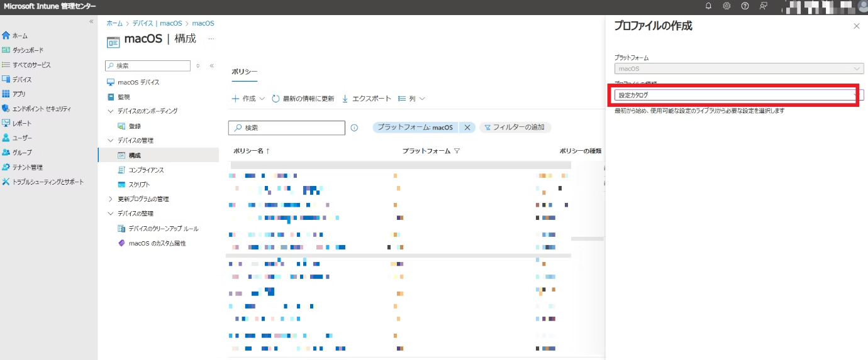This screenshot has height=360, width=868.
Task: Collapse the デバイスの管理 section
Action: point(111,141)
